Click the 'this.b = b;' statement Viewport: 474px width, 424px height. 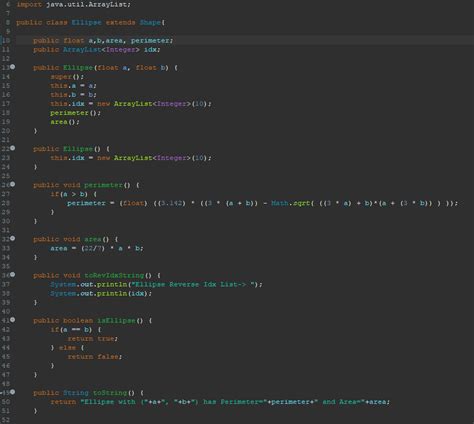73,95
